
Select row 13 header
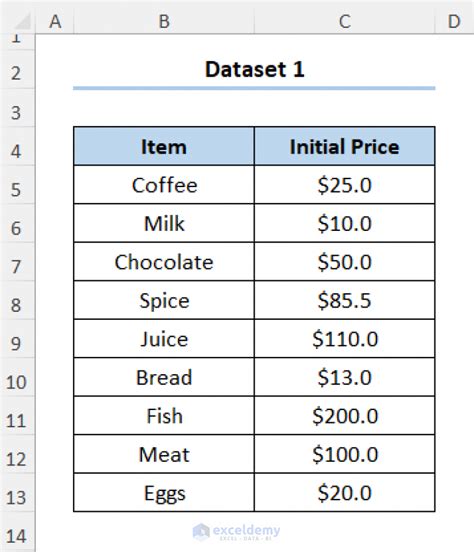pos(17,497)
